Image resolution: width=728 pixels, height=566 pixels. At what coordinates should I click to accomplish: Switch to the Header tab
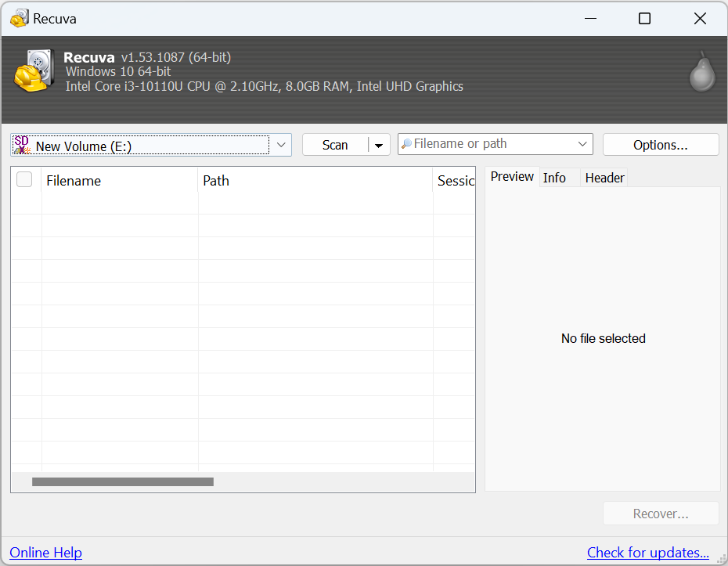(604, 178)
